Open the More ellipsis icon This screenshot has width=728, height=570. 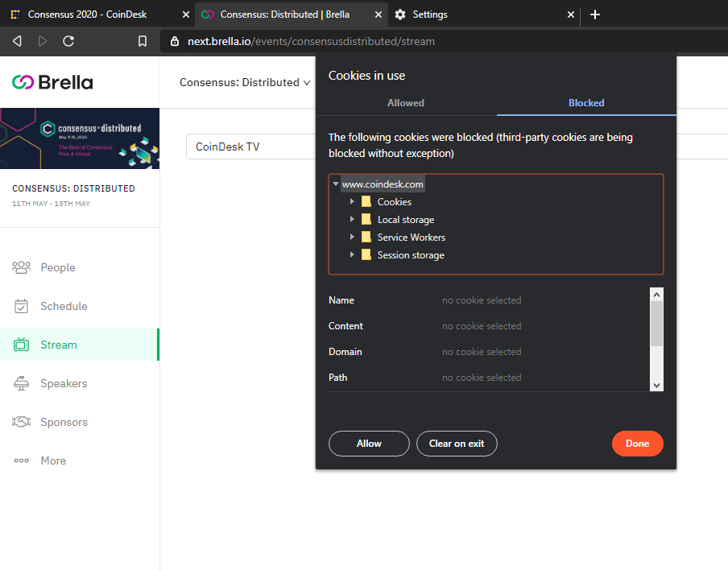(22, 461)
